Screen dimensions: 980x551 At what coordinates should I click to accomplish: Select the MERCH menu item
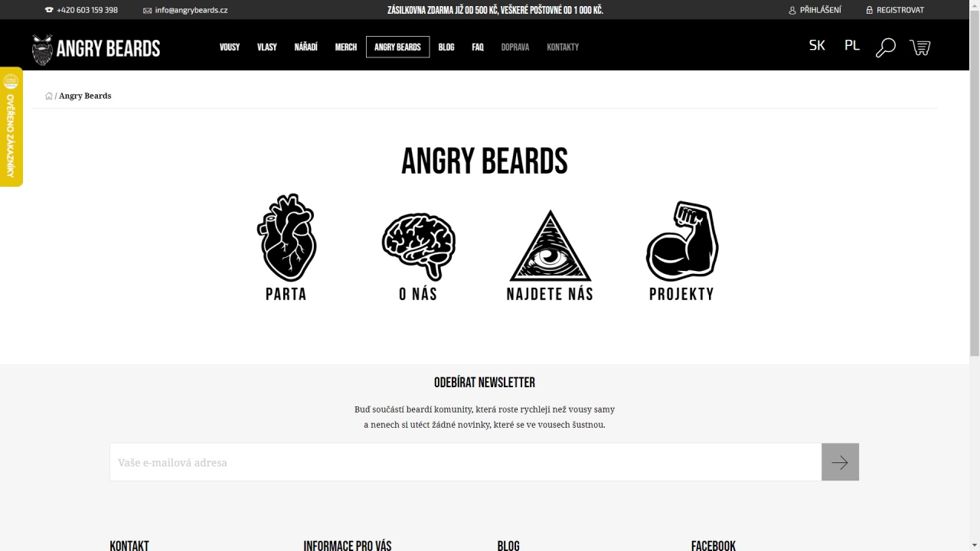[346, 47]
